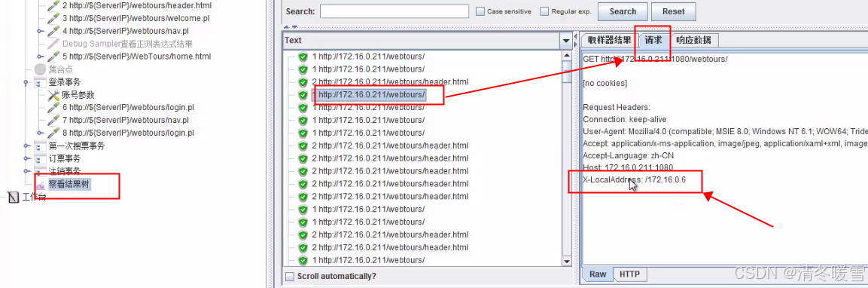Select 6 http://${ServerIP}/webtours/login.pl
The height and width of the screenshot is (288, 868).
129,108
